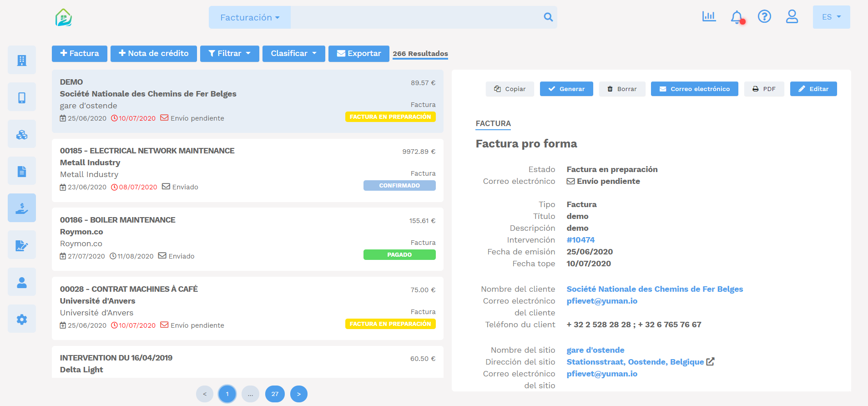Click in the search input field
This screenshot has height=406, width=868.
tap(416, 17)
